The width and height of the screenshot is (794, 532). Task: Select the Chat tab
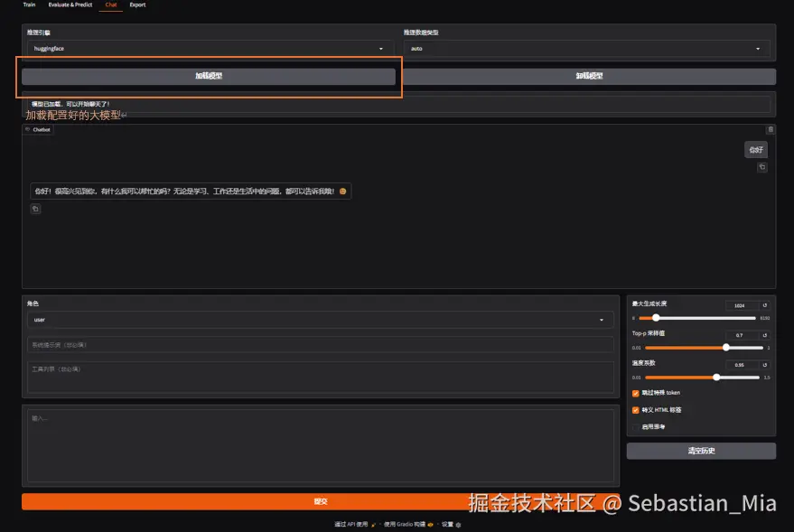pyautogui.click(x=111, y=5)
